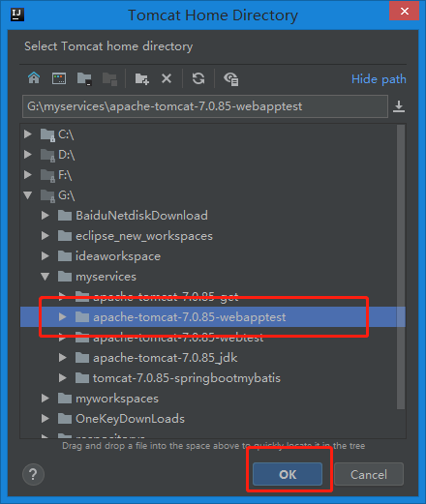Expand the F:\ drive node

pos(28,175)
